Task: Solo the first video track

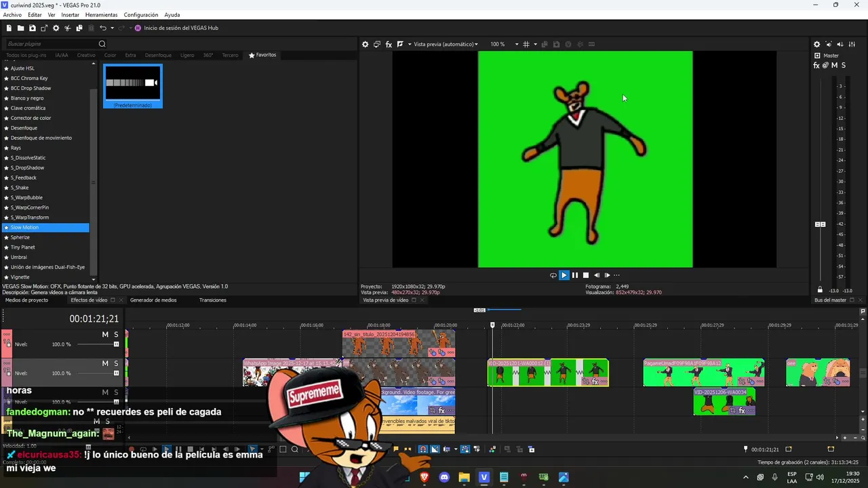Action: click(116, 335)
